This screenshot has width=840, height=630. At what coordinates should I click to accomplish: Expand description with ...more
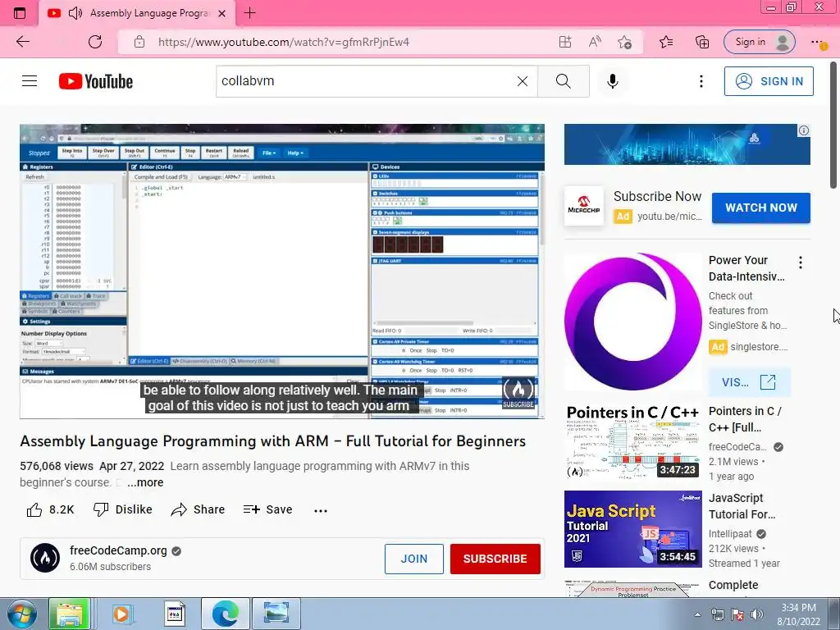pos(145,482)
